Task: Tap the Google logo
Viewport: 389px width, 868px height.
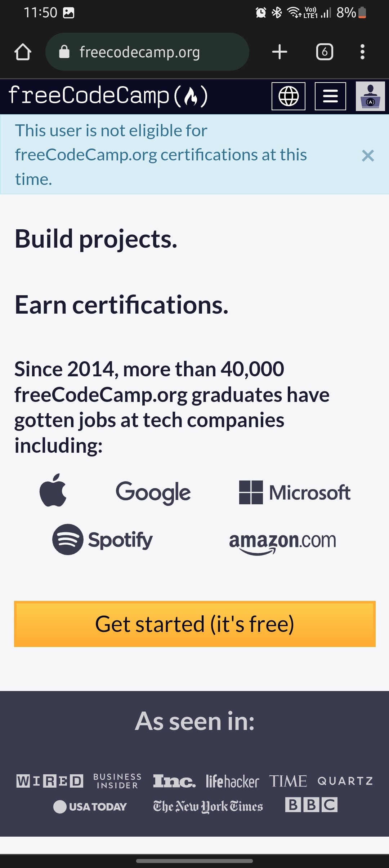Action: coord(153,492)
